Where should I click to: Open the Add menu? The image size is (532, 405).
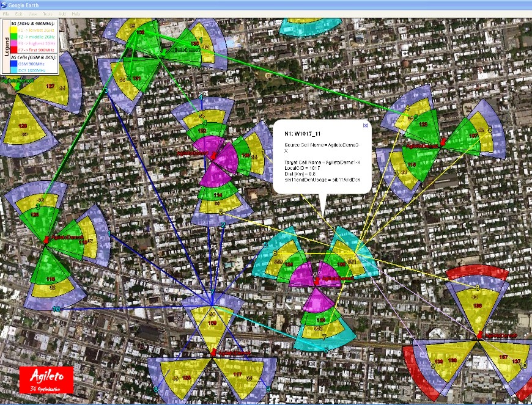pos(62,13)
